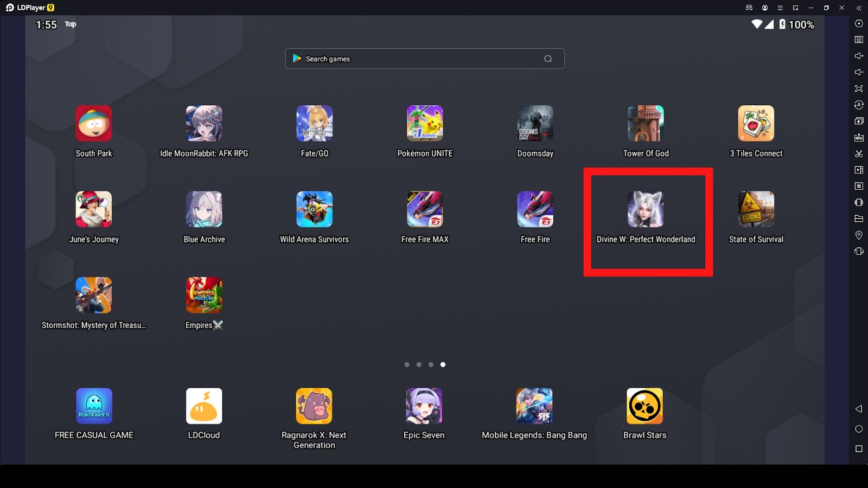
Task: Open Mobile Legends: Bang Bang
Action: coord(534,406)
